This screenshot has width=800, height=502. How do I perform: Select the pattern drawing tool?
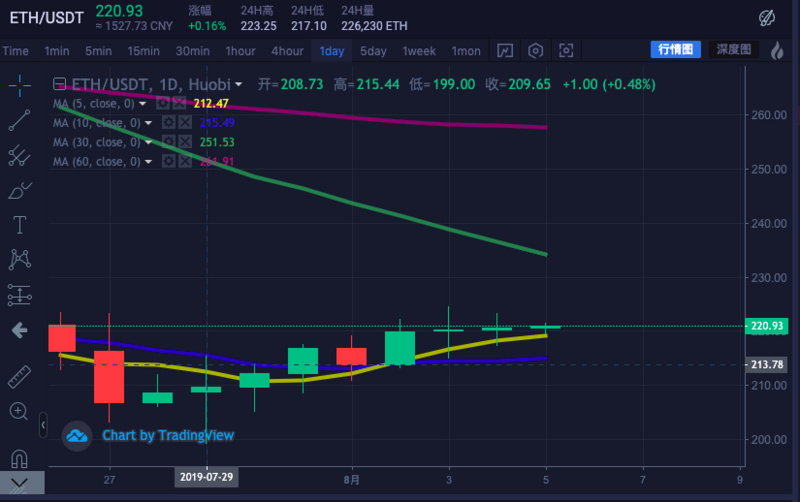[x=19, y=259]
